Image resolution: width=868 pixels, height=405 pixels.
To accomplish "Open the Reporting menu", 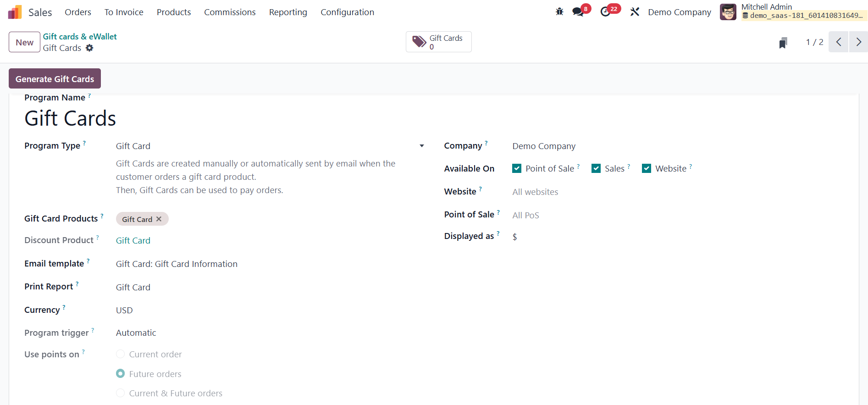I will pos(288,12).
